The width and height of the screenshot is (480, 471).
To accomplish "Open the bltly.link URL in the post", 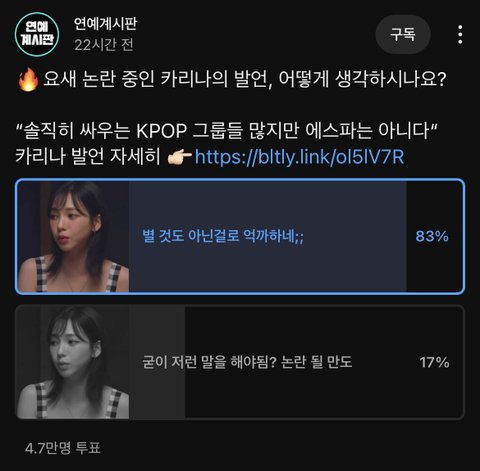I will pyautogui.click(x=299, y=157).
